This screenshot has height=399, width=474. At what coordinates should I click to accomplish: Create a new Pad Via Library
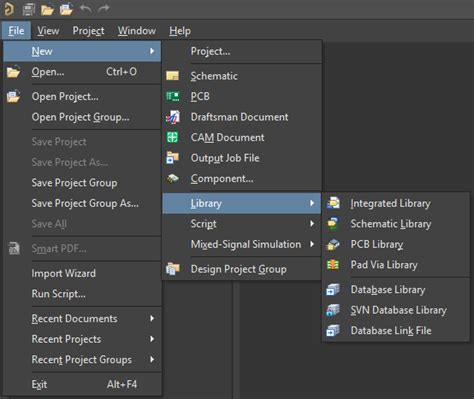396,265
